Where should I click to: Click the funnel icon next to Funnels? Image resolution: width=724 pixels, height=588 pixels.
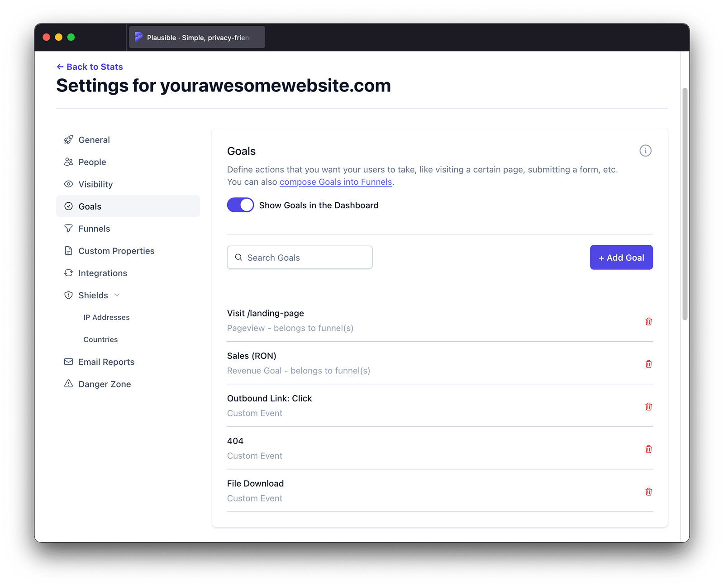click(x=68, y=229)
